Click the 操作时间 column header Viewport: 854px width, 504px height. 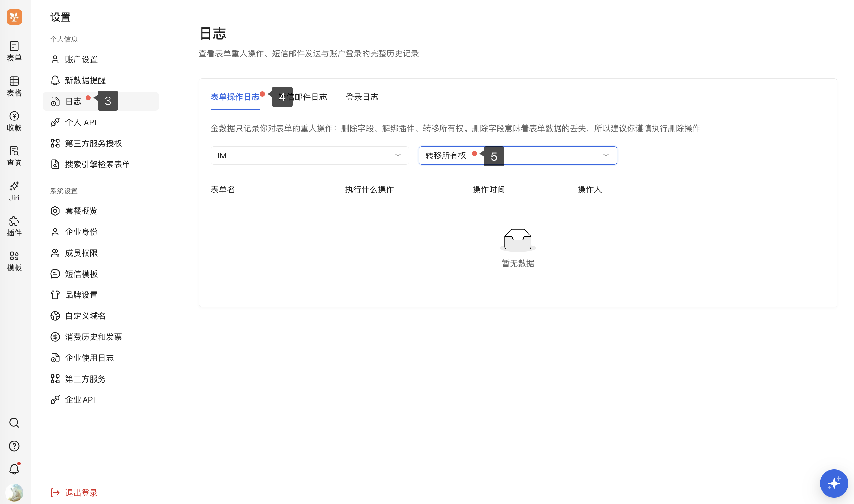point(489,189)
